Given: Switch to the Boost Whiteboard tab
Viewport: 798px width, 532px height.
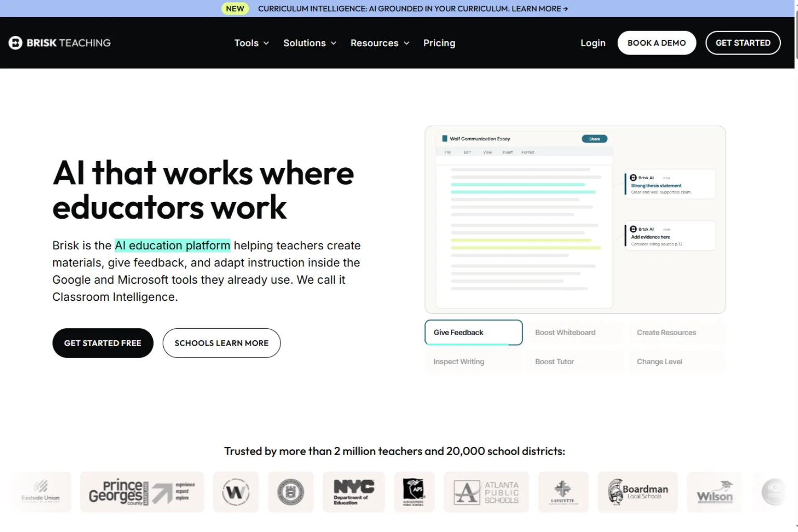Looking at the screenshot, I should (x=565, y=332).
